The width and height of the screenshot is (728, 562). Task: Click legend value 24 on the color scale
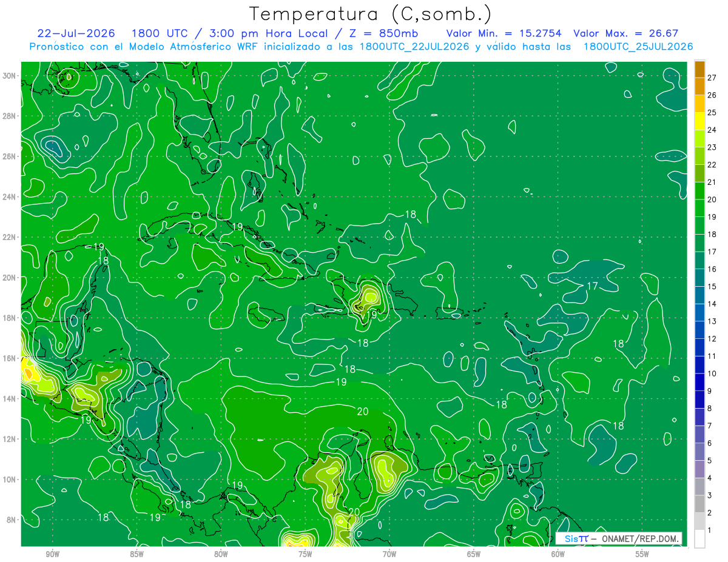pyautogui.click(x=712, y=130)
